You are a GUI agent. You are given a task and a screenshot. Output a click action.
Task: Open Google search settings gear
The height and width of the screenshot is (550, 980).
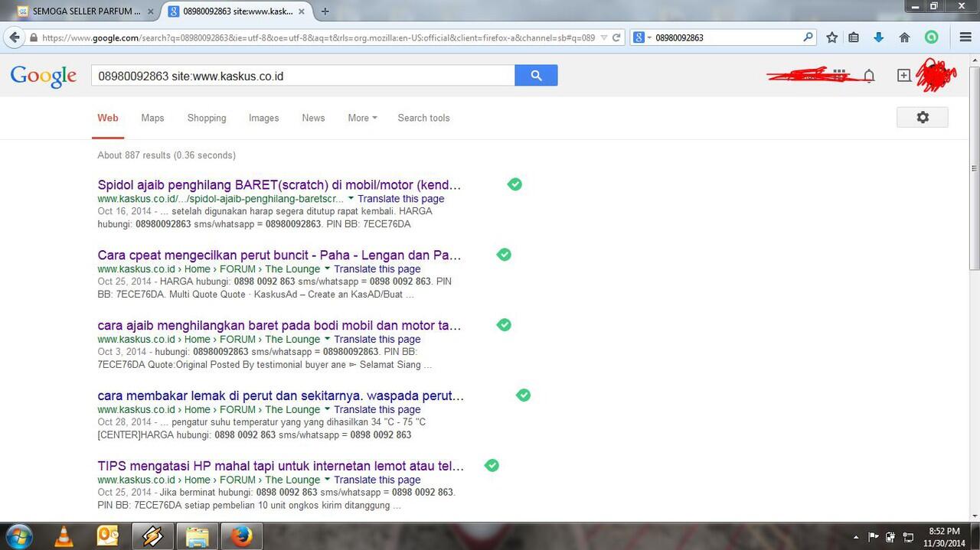coord(923,117)
